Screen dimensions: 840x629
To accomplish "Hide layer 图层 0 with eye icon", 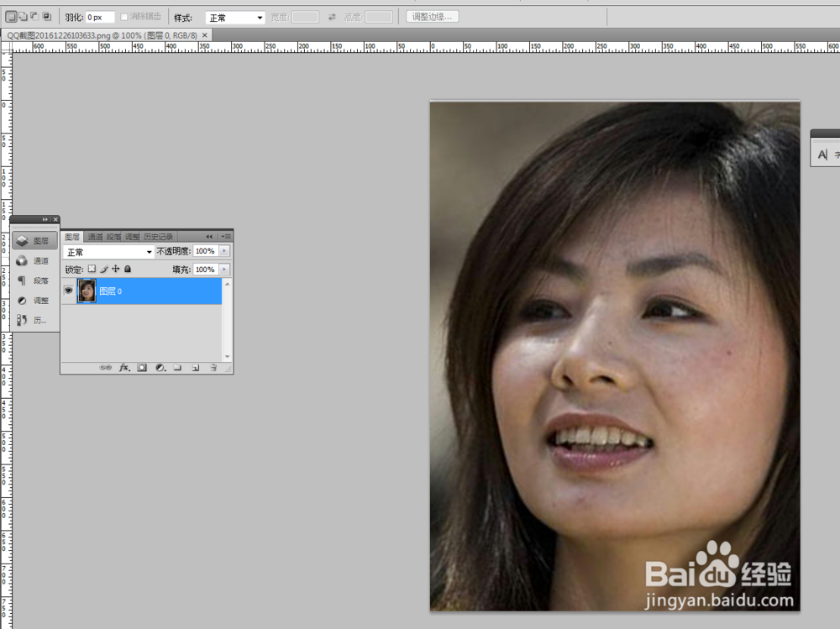I will (x=69, y=291).
